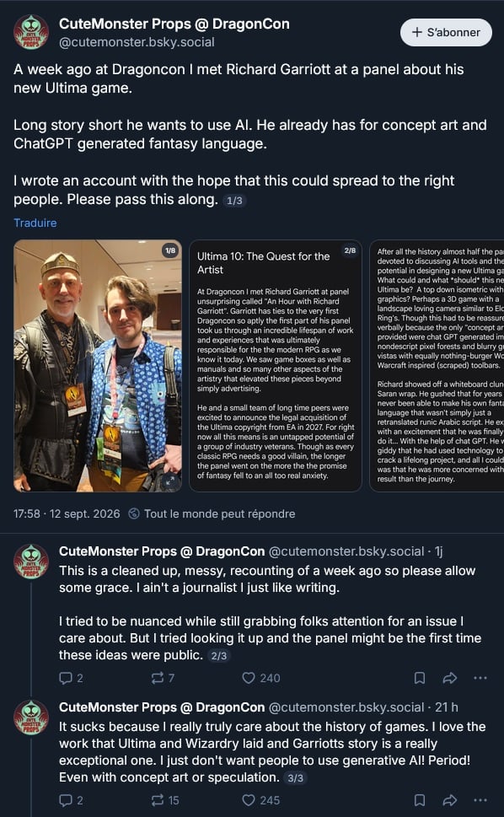The height and width of the screenshot is (817, 504).
Task: Like the 2/3 post with 240 likes
Action: (261, 678)
